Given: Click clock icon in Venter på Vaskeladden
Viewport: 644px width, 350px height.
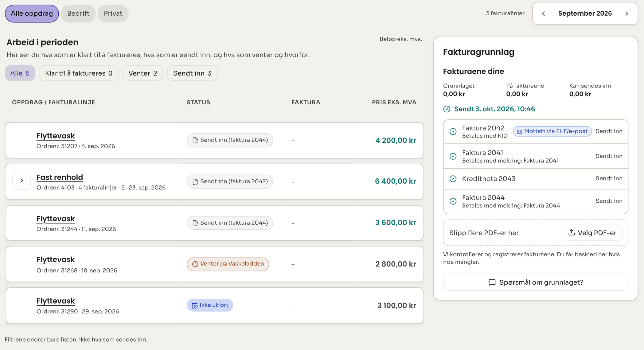Looking at the screenshot, I should (x=195, y=264).
